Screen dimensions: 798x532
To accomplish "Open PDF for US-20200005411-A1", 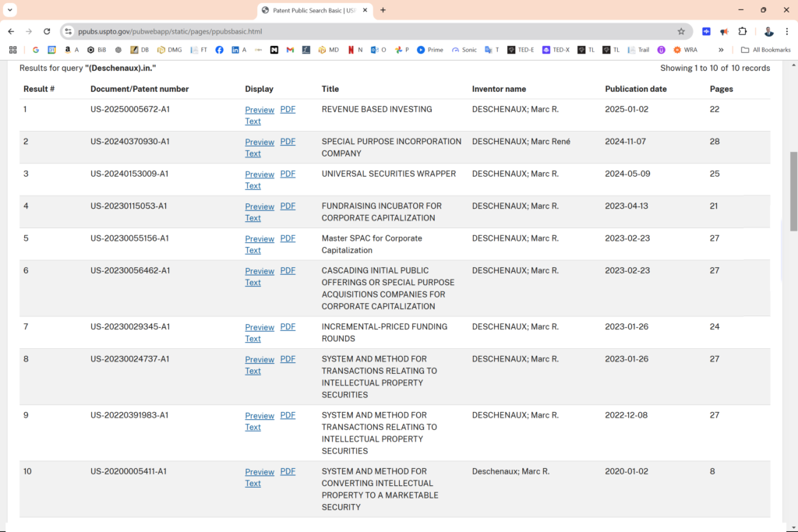I will (288, 471).
